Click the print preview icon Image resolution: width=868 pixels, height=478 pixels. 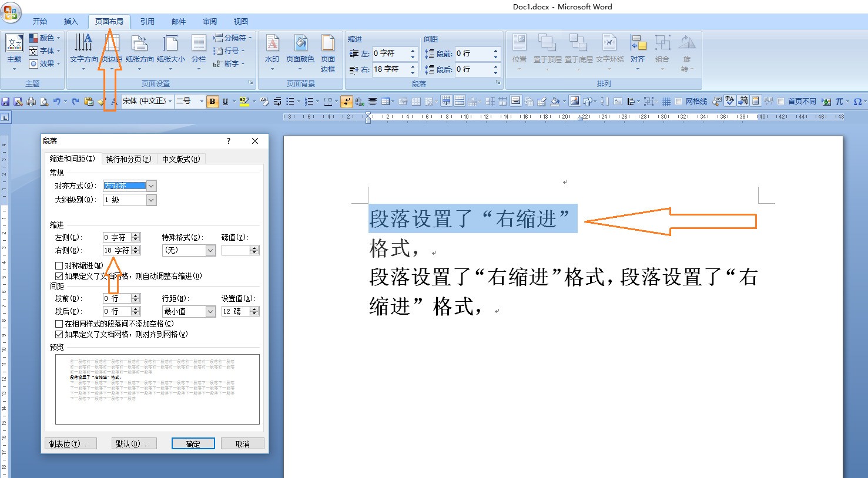coord(44,102)
